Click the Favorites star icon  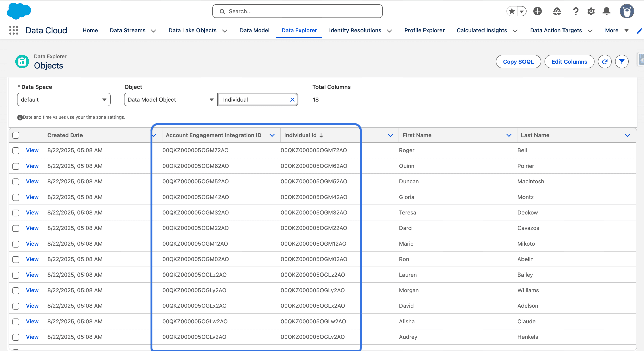[512, 11]
